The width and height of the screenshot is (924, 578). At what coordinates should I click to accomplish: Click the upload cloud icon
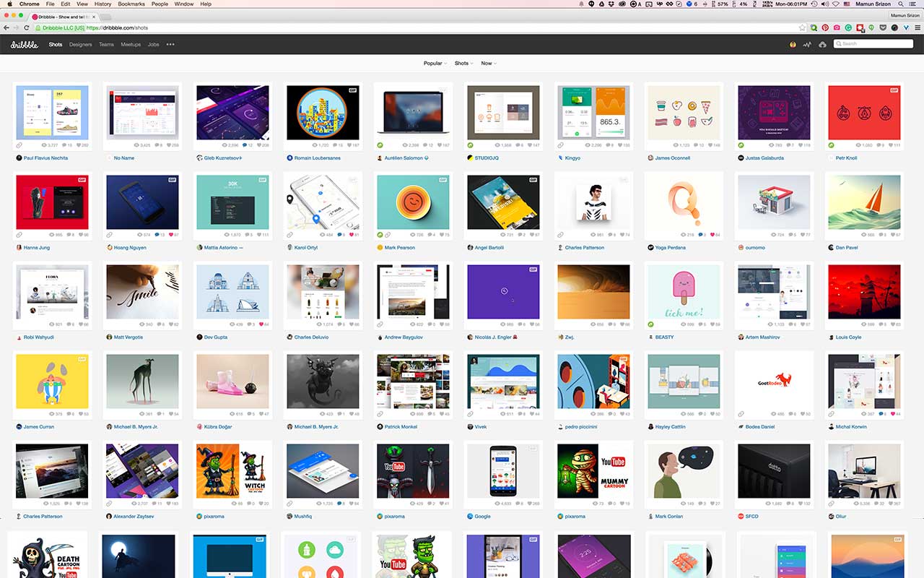coord(823,45)
